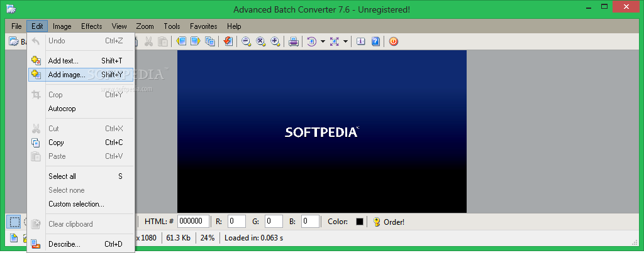Open the Tools menu
644x253 pixels.
[172, 26]
